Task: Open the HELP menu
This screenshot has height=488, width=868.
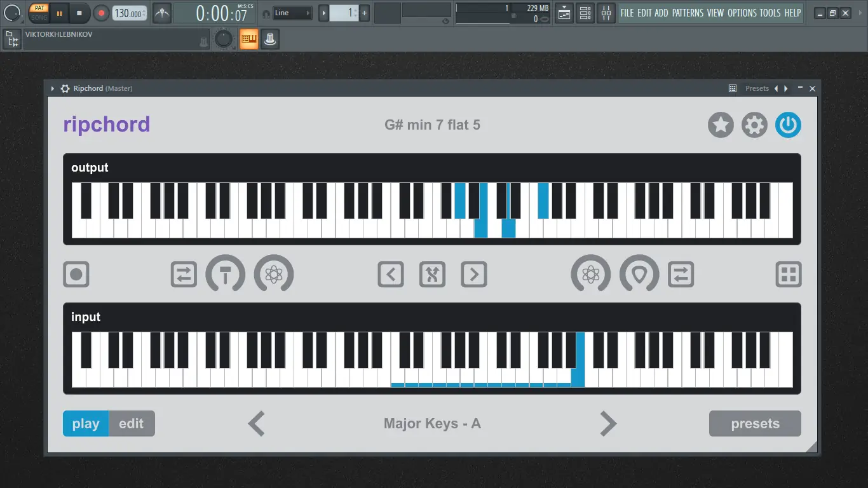Action: [x=792, y=13]
